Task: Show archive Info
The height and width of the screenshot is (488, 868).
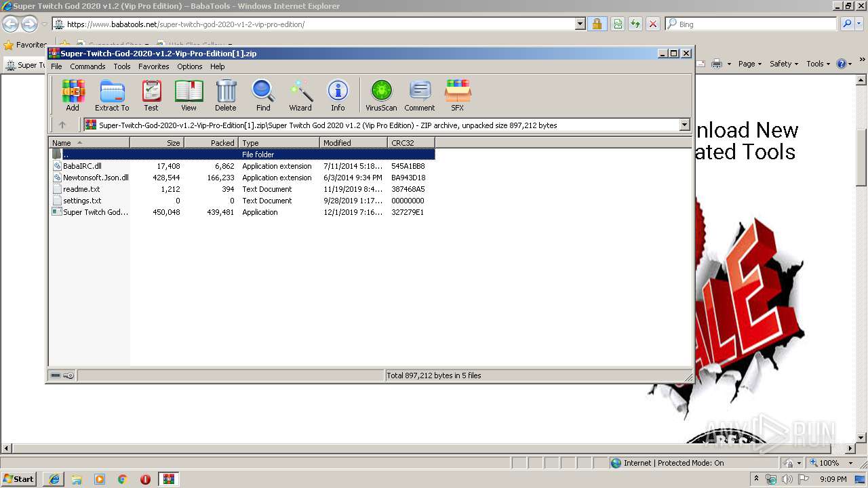Action: [x=338, y=95]
